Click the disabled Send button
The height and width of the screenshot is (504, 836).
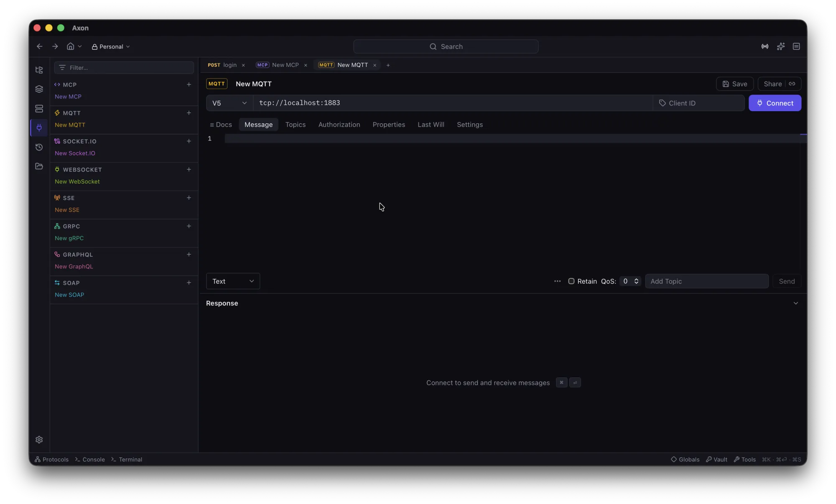click(x=787, y=281)
